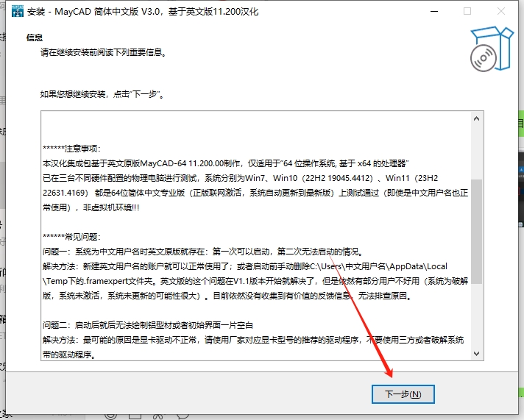Click the 信息 heading

[35, 38]
